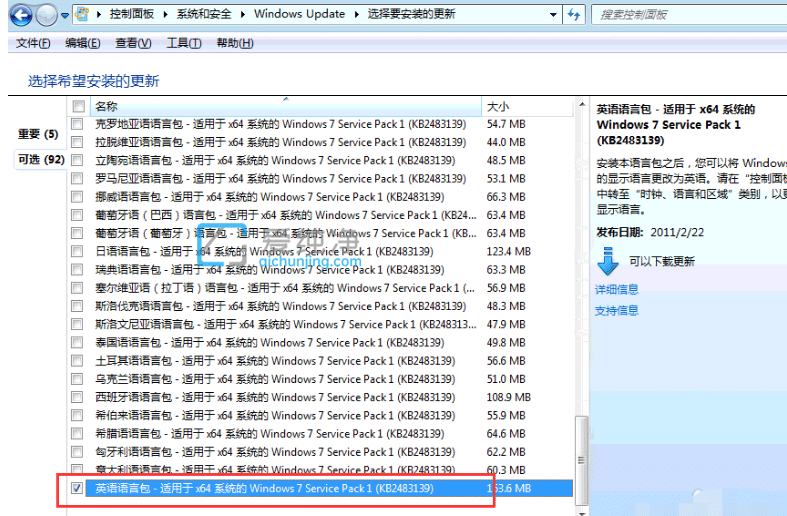787x516 pixels.
Task: Click the 系统和安全 breadcrumb
Action: 204,14
